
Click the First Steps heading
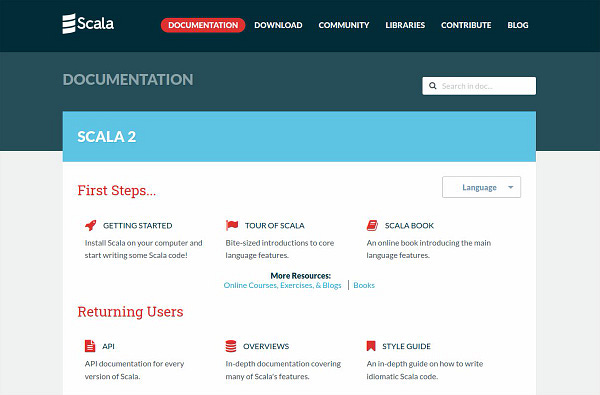coord(117,190)
